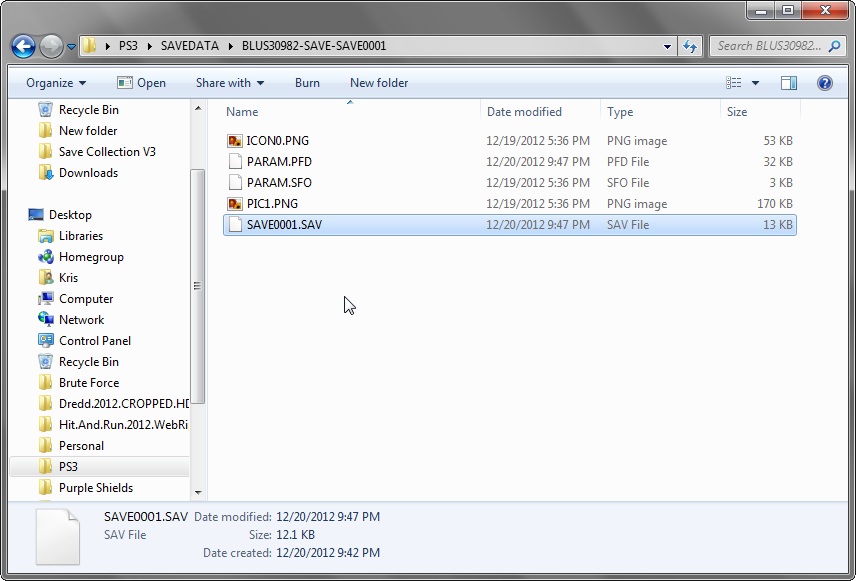Click the greyed Forward arrow button
This screenshot has height=581, width=856.
(x=51, y=46)
